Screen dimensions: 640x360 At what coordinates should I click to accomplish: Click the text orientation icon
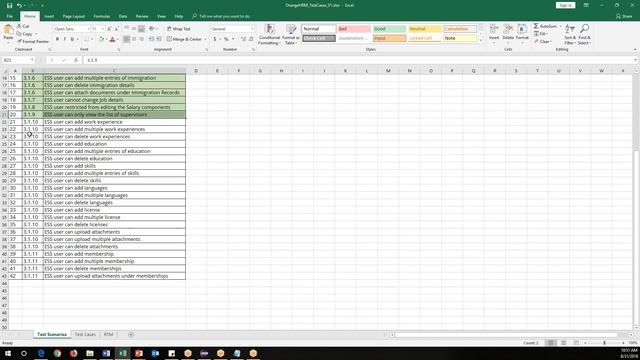point(152,29)
